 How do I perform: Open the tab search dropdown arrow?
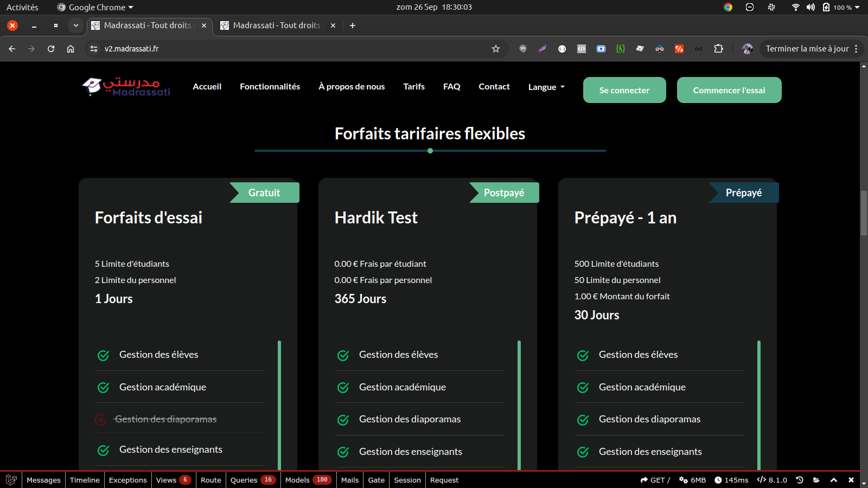point(76,25)
